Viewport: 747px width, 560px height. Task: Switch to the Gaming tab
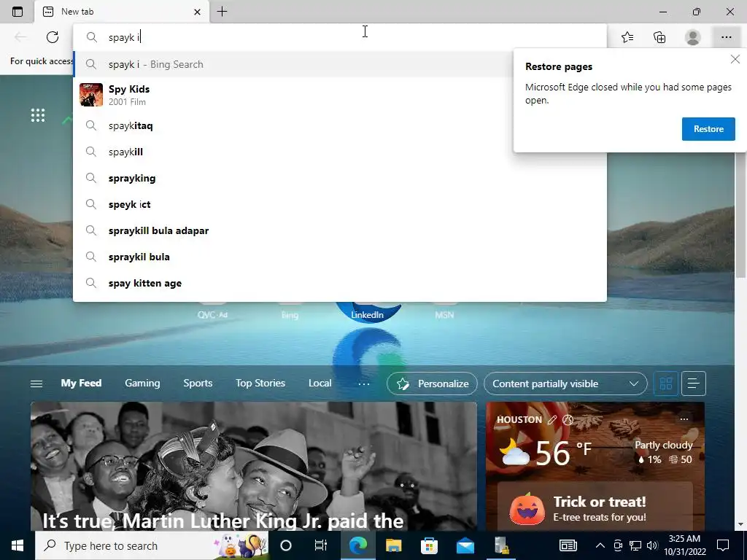pos(142,383)
